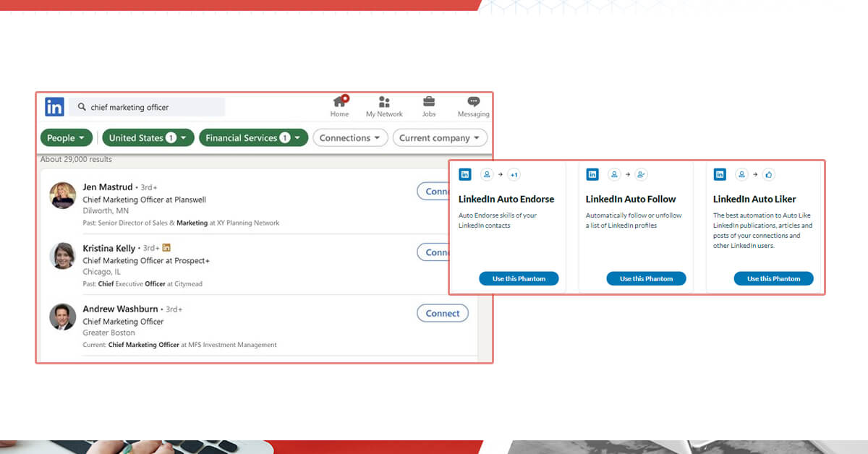The image size is (868, 454).
Task: Click the person icon on Auto Liker card
Action: click(741, 174)
